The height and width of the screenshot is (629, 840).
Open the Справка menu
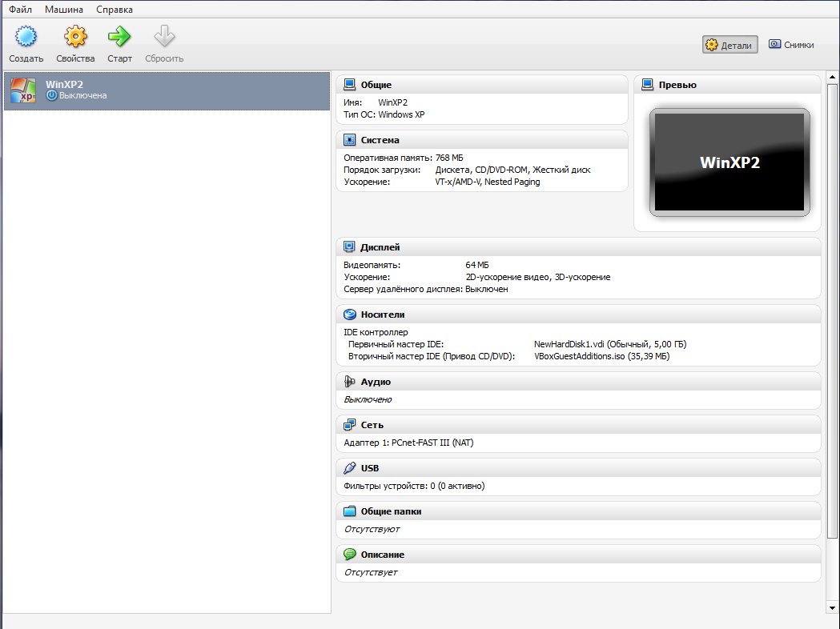(x=115, y=10)
